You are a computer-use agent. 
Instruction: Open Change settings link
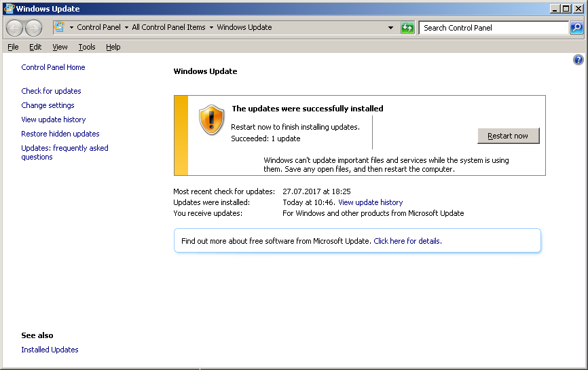[x=48, y=105]
